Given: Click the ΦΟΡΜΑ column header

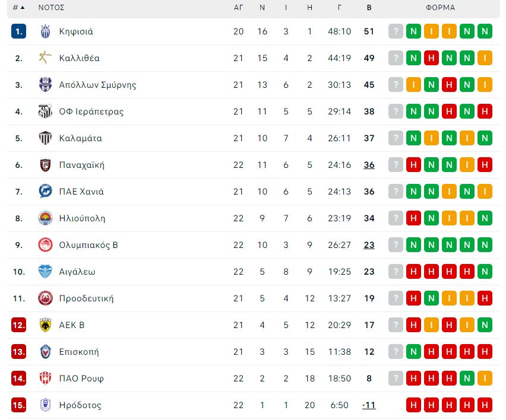Looking at the screenshot, I should 440,7.
